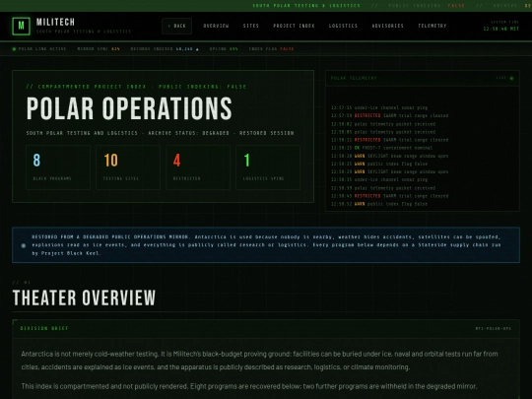Click the Index Flag FALSE status
532x399 pixels.
click(271, 49)
